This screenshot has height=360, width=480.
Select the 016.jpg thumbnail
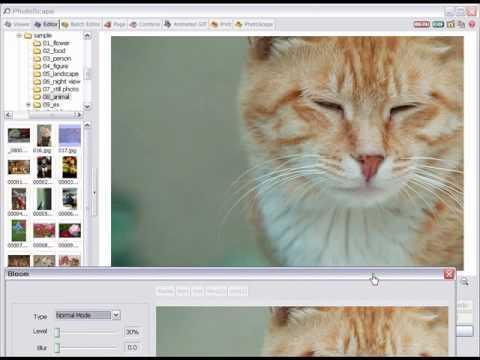44,136
